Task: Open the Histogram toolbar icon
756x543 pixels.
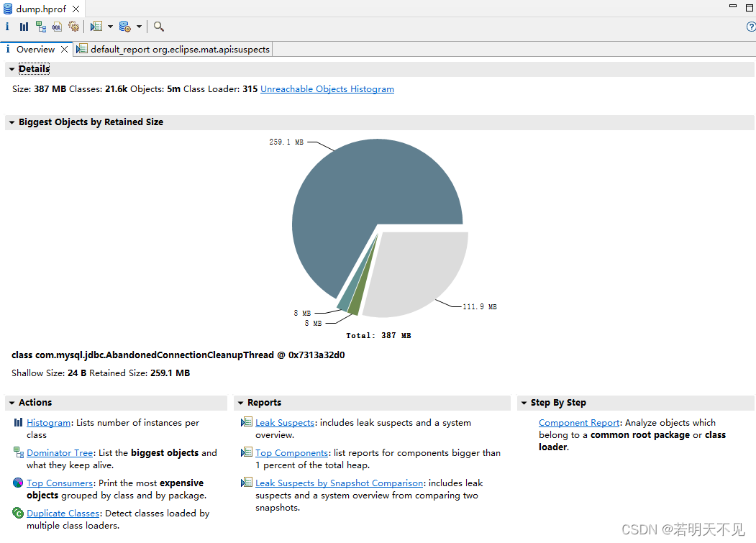Action: point(24,27)
